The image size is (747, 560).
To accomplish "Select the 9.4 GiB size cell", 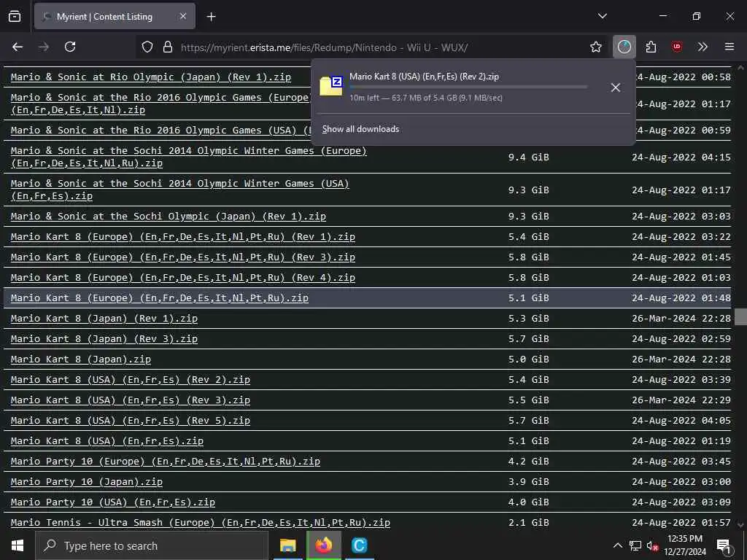I will (528, 157).
